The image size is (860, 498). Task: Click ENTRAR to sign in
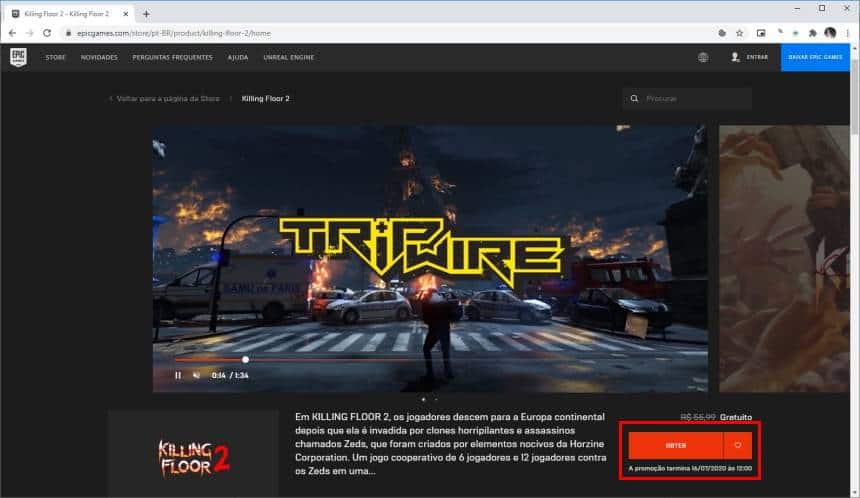point(750,57)
